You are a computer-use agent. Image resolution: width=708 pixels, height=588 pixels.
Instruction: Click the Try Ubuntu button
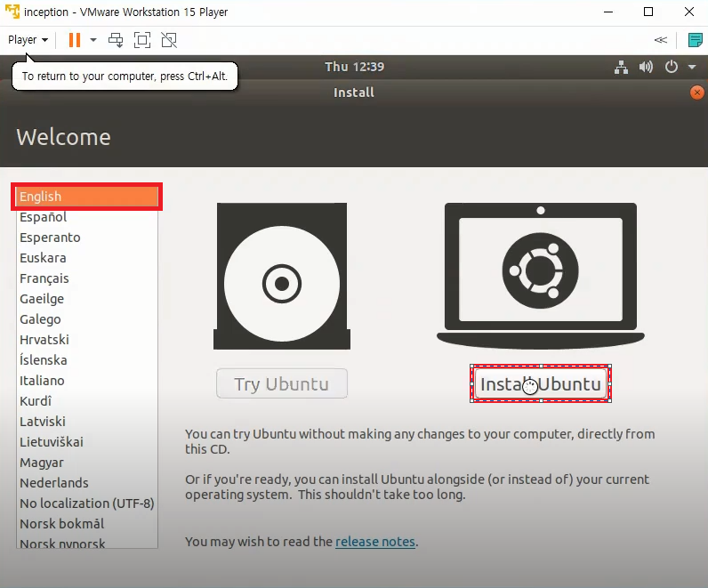(x=282, y=384)
